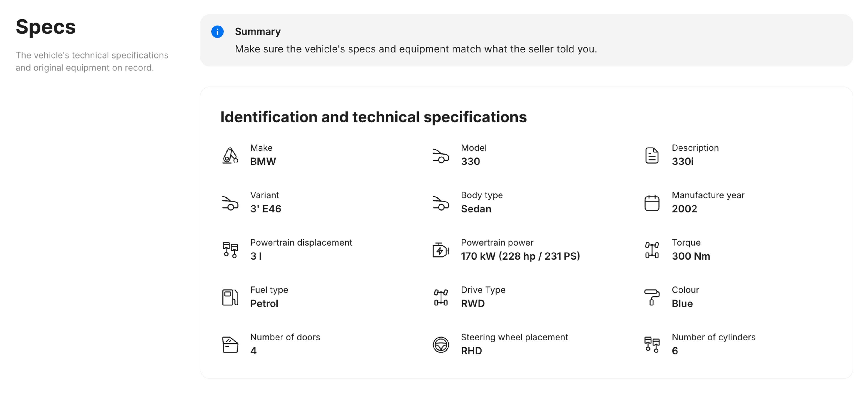Click the paint roller icon for Colour
The height and width of the screenshot is (394, 868).
pyautogui.click(x=652, y=298)
